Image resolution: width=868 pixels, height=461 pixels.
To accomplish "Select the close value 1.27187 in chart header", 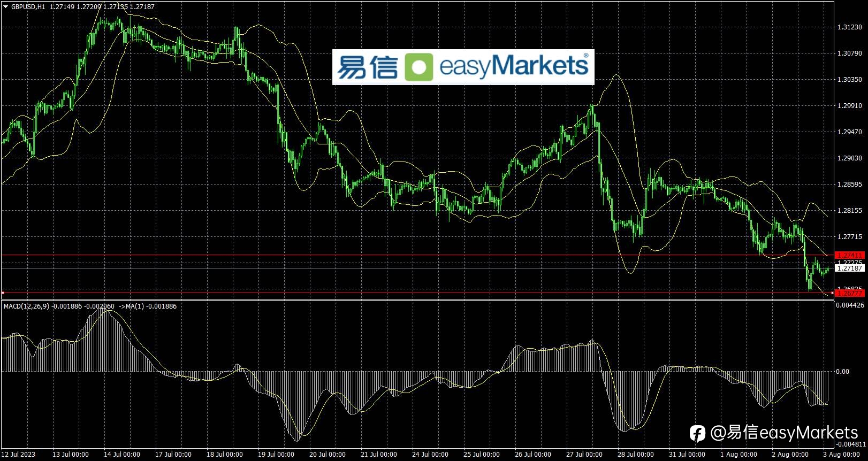I will [x=142, y=7].
